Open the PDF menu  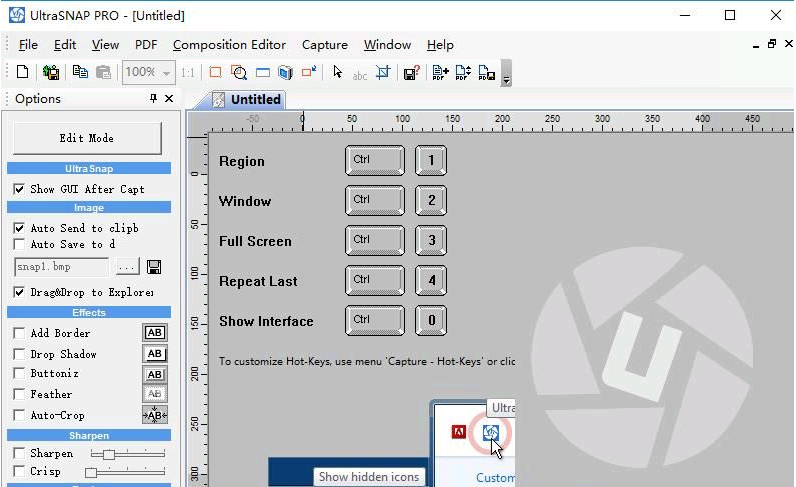tap(146, 45)
